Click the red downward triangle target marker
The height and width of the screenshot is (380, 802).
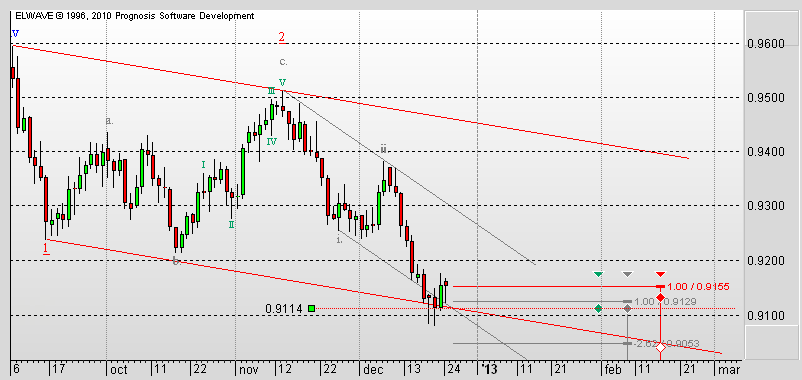coord(660,275)
